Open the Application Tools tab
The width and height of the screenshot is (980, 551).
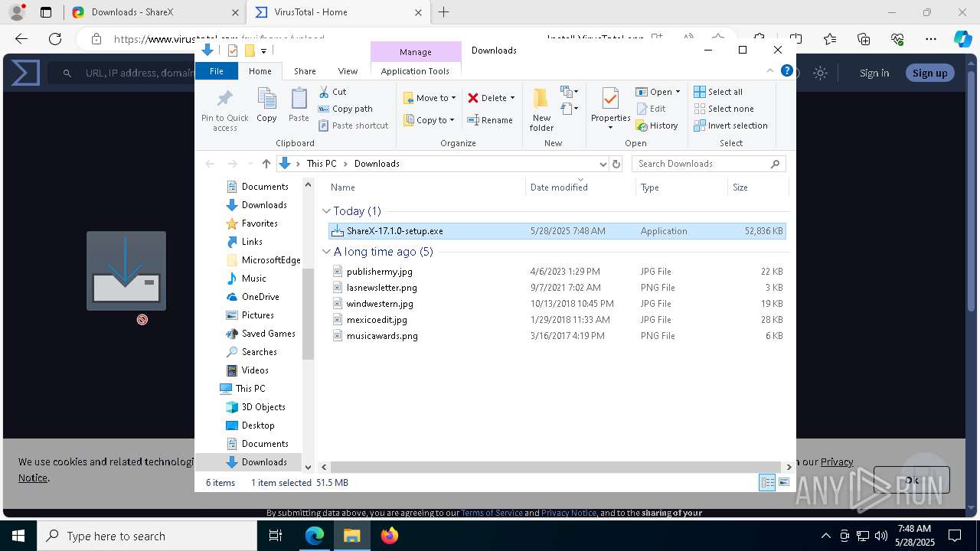click(415, 71)
